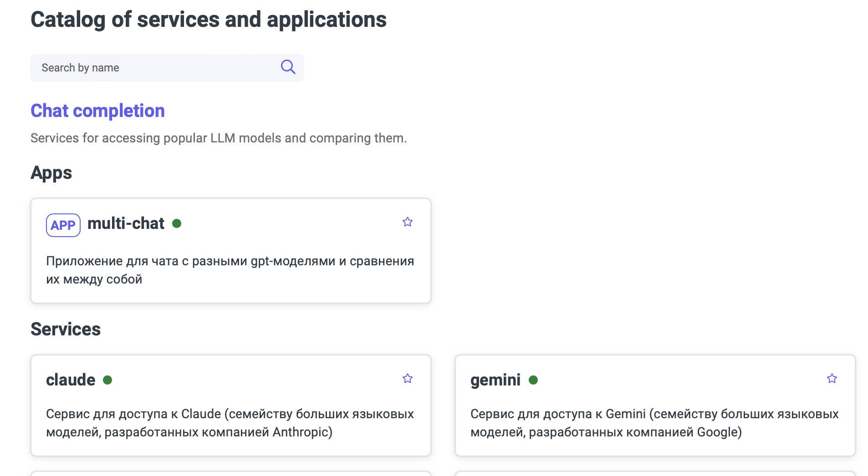868x476 pixels.
Task: Click multi-chat's green status indicator
Action: point(177,223)
